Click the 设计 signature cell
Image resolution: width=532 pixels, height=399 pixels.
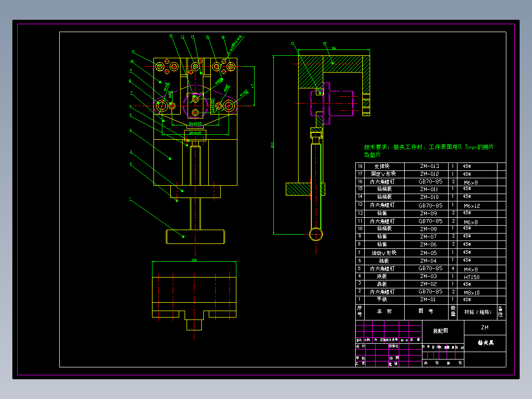coord(361,346)
